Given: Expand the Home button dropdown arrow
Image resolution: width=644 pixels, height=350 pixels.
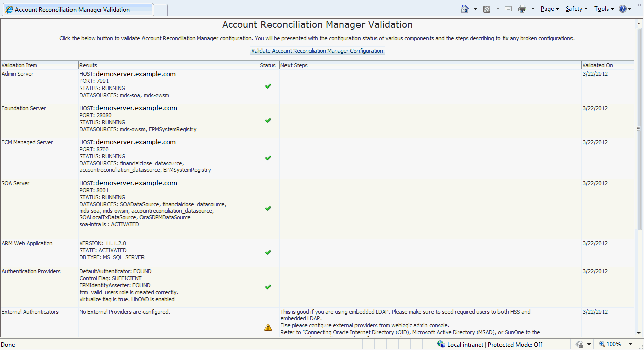Looking at the screenshot, I should tap(475, 9).
